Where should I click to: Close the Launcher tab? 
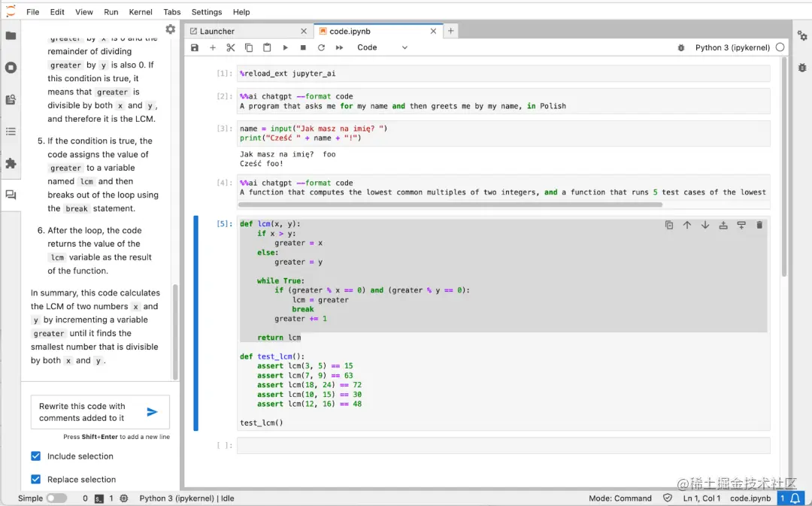tap(304, 31)
